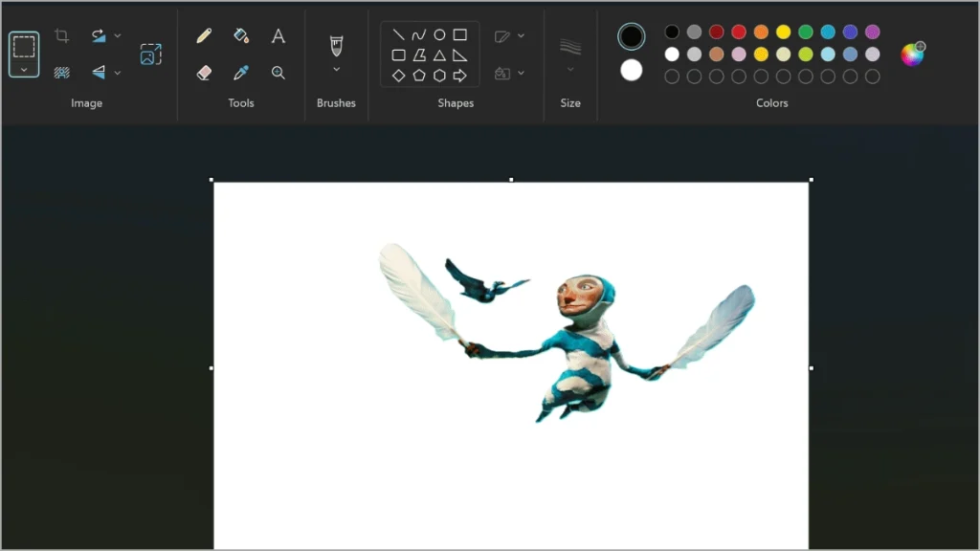Select the rectangular selection tool
The height and width of the screenshot is (551, 980).
point(24,47)
